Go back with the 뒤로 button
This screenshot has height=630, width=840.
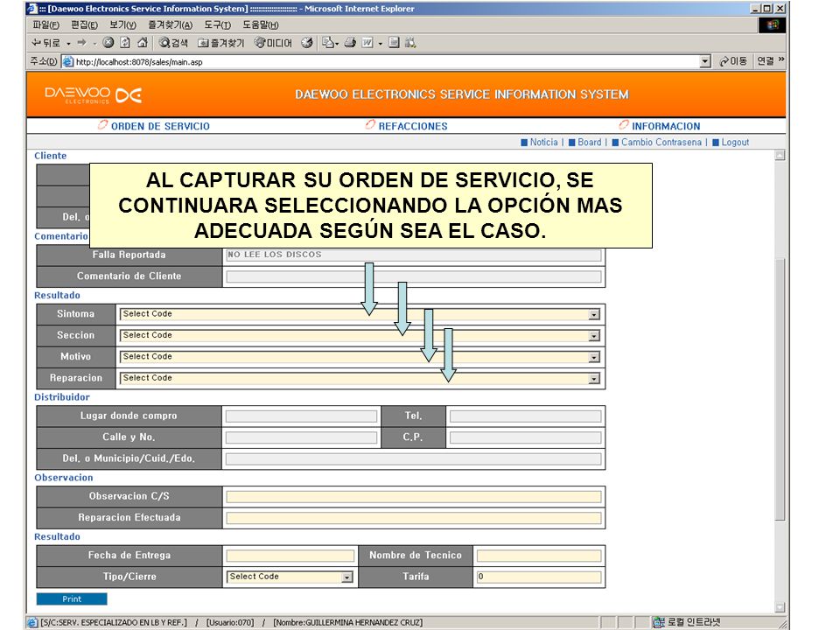tap(46, 43)
